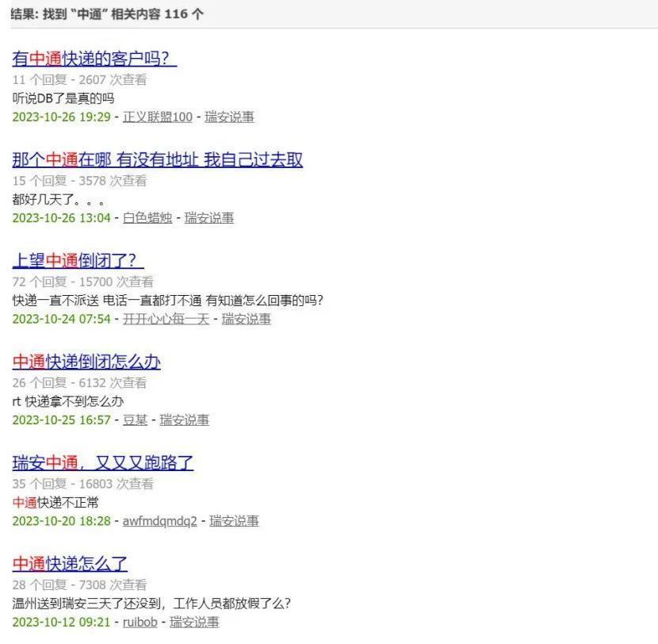Open 瑞安说事 forum link beside 正义联盟100
The width and height of the screenshot is (658, 644).
click(x=229, y=117)
